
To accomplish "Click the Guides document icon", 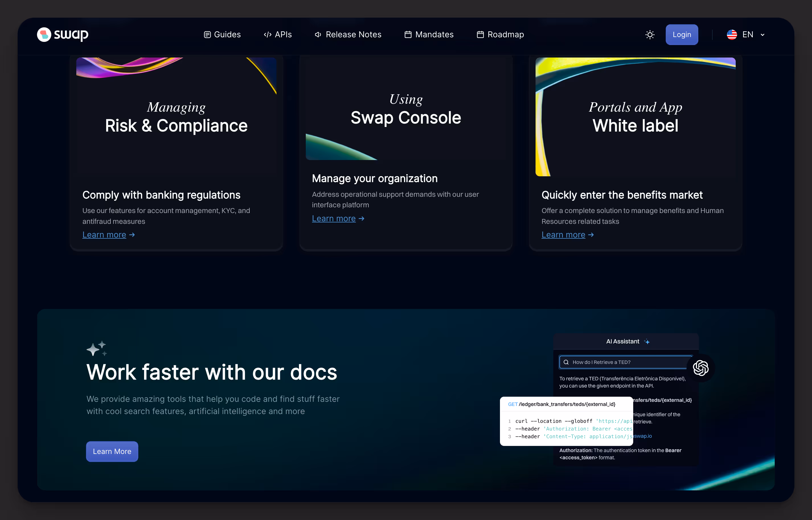I will pyautogui.click(x=207, y=34).
